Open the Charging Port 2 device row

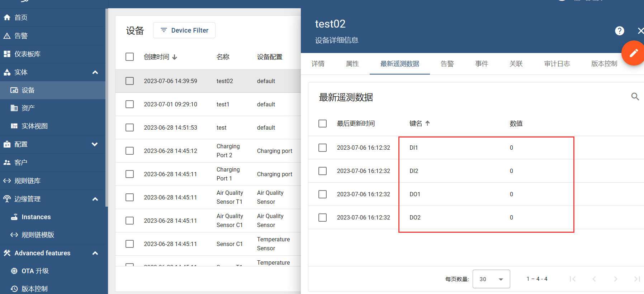pyautogui.click(x=208, y=151)
